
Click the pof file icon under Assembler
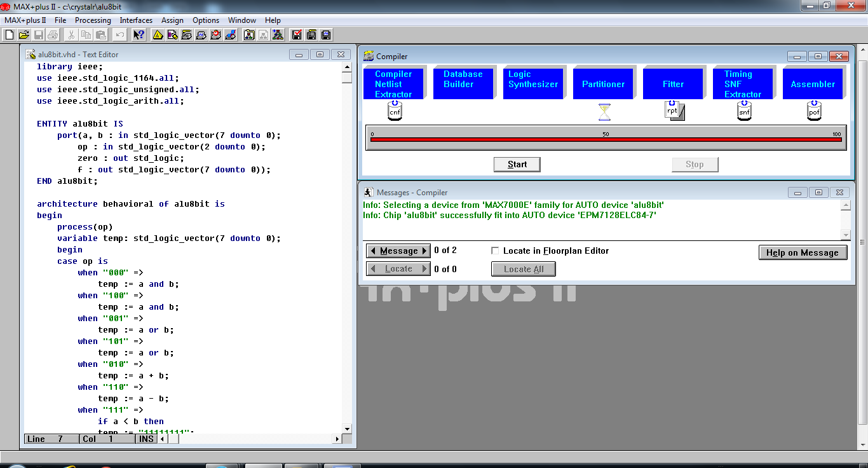(x=814, y=112)
